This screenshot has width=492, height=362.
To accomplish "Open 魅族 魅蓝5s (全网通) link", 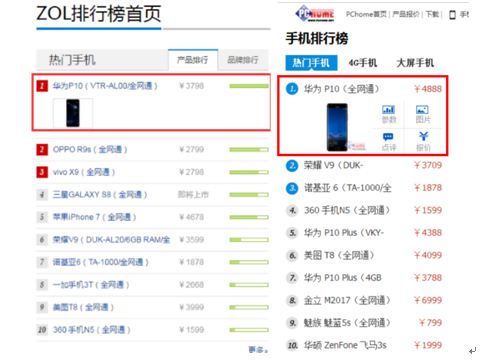I will tap(347, 323).
